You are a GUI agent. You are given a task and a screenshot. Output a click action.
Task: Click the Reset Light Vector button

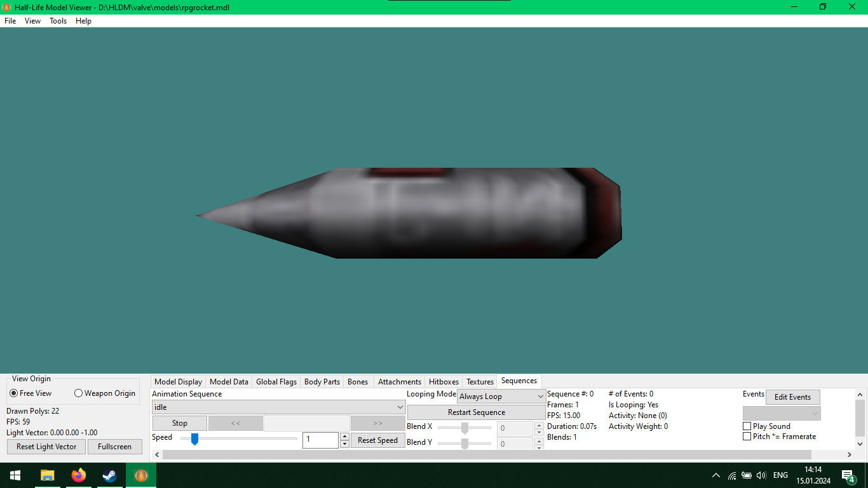(45, 447)
